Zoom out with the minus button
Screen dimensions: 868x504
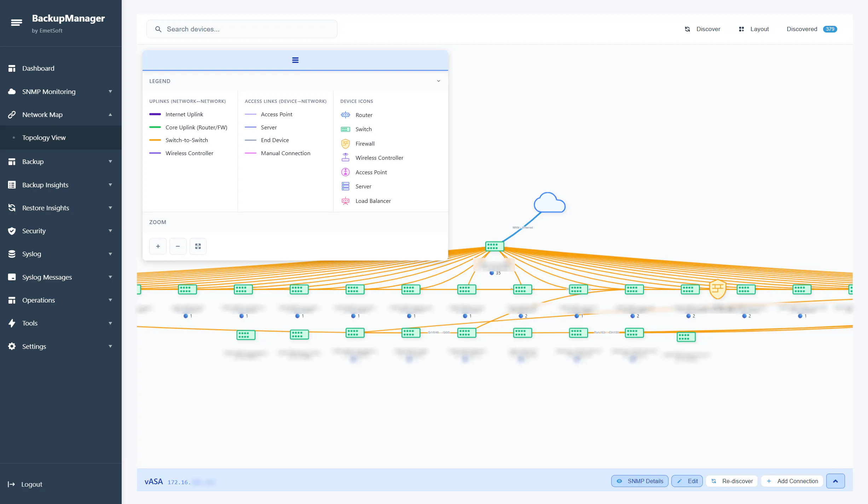[x=178, y=246]
